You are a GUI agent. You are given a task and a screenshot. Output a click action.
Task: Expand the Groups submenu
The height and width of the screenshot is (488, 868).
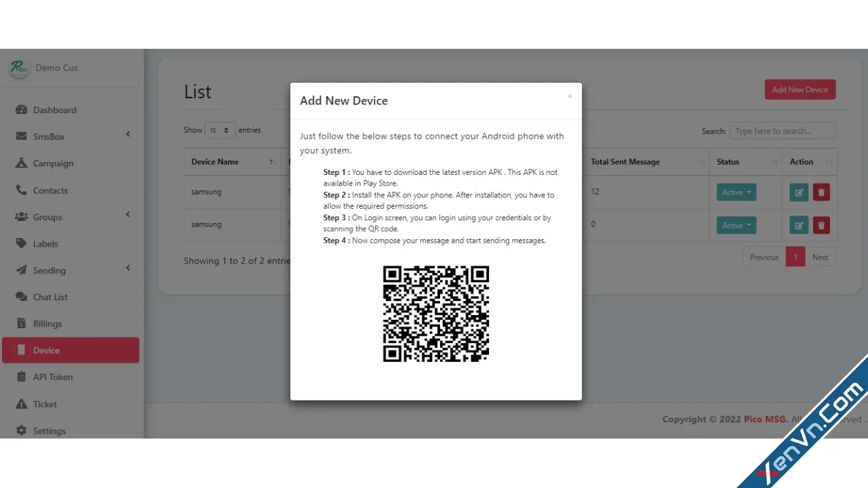point(47,217)
